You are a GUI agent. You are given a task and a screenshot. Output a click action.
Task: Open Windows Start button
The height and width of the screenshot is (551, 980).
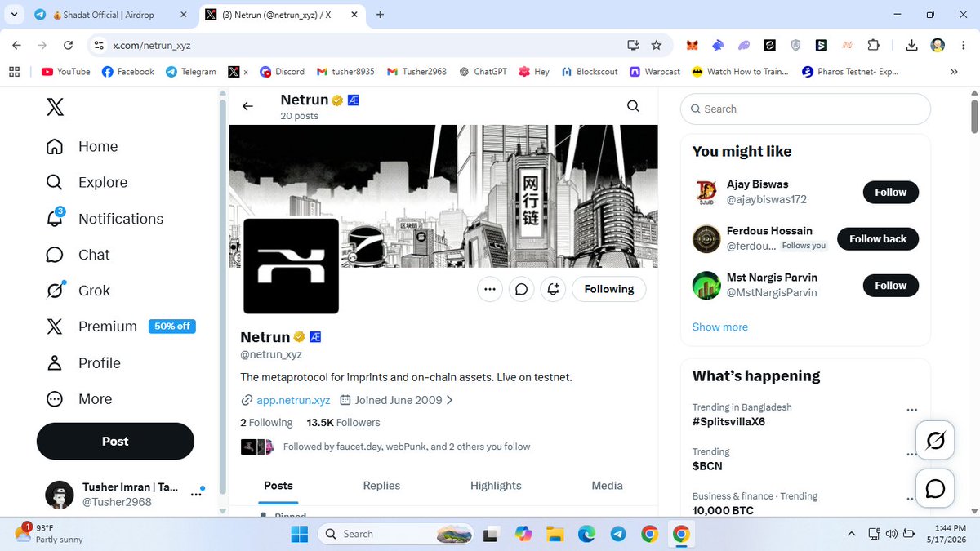pos(300,534)
